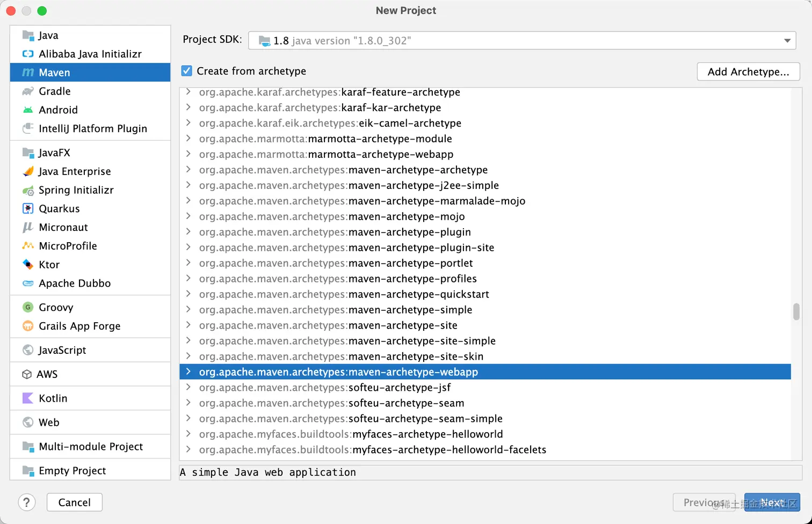Expand maven-archetype-mojo chevron
This screenshot has height=524, width=812.
click(188, 216)
